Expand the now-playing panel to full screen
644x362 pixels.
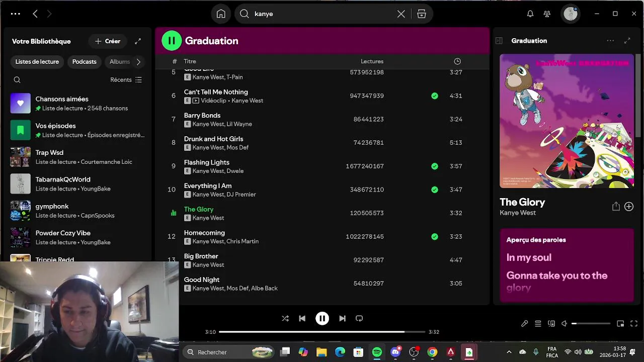point(627,41)
